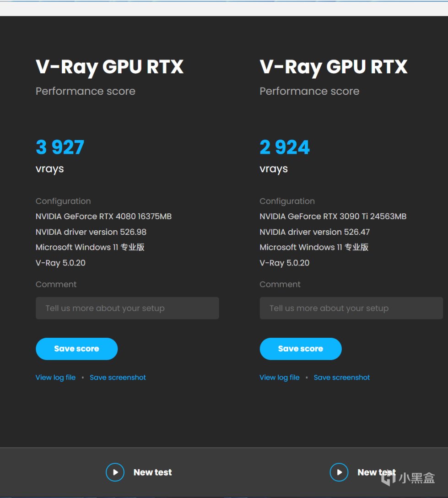Open View log file for the RTX 3090 Ti result
The width and height of the screenshot is (448, 498).
pyautogui.click(x=279, y=378)
